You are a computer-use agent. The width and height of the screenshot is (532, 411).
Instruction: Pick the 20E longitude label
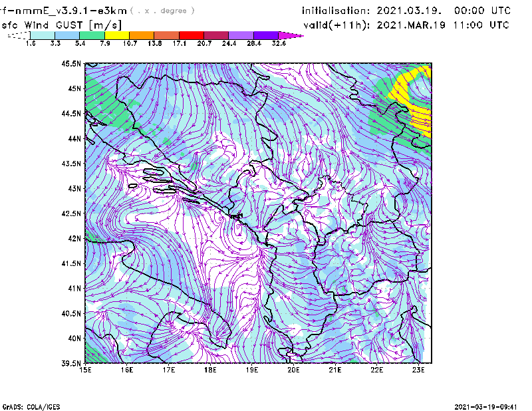click(293, 370)
